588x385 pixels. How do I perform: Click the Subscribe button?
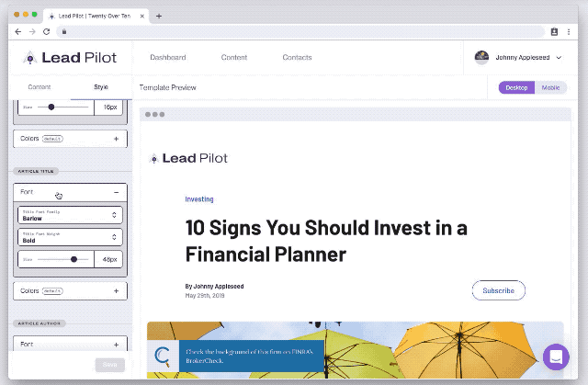point(498,290)
